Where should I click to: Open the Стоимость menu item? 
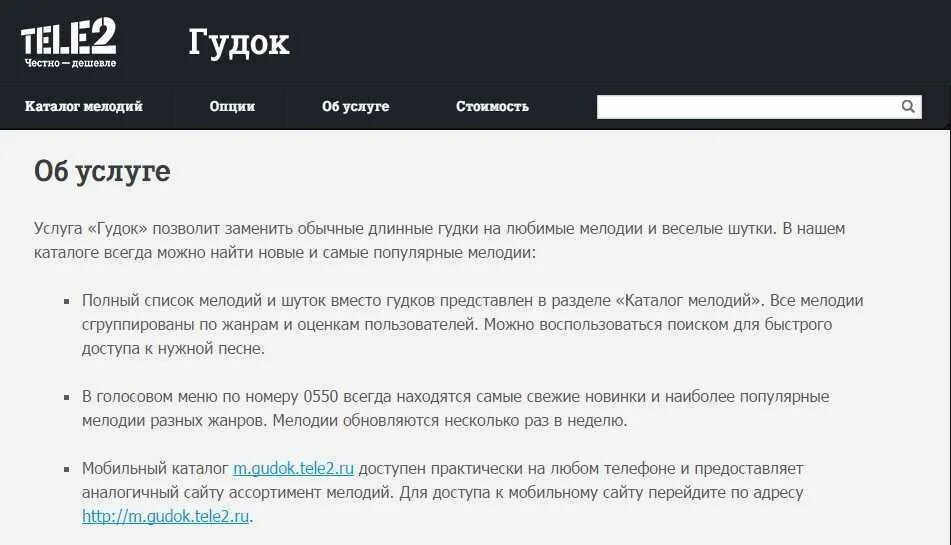coord(492,106)
